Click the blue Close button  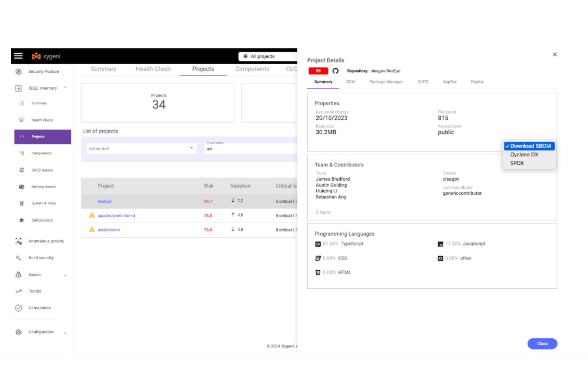[542, 344]
